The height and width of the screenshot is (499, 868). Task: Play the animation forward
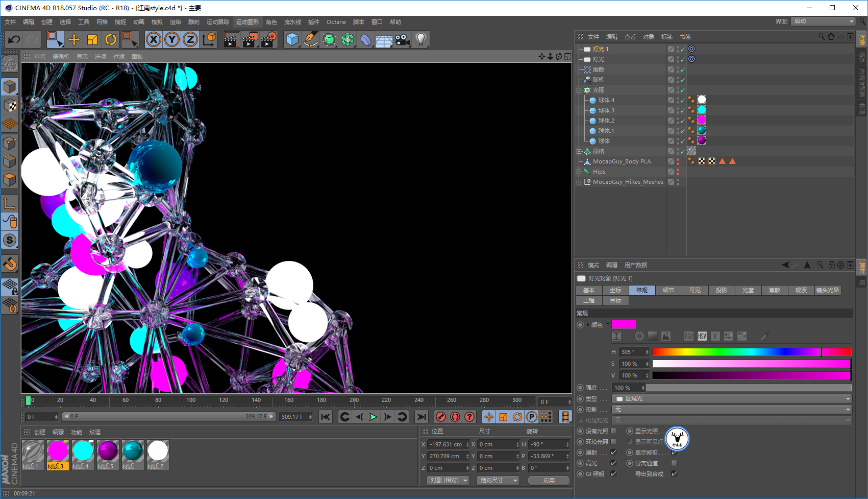tap(373, 417)
